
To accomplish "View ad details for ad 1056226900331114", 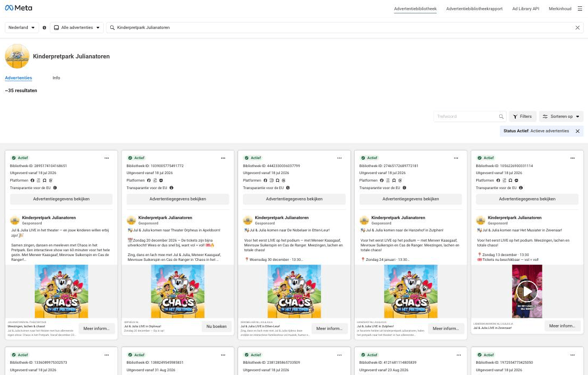I will tap(527, 199).
